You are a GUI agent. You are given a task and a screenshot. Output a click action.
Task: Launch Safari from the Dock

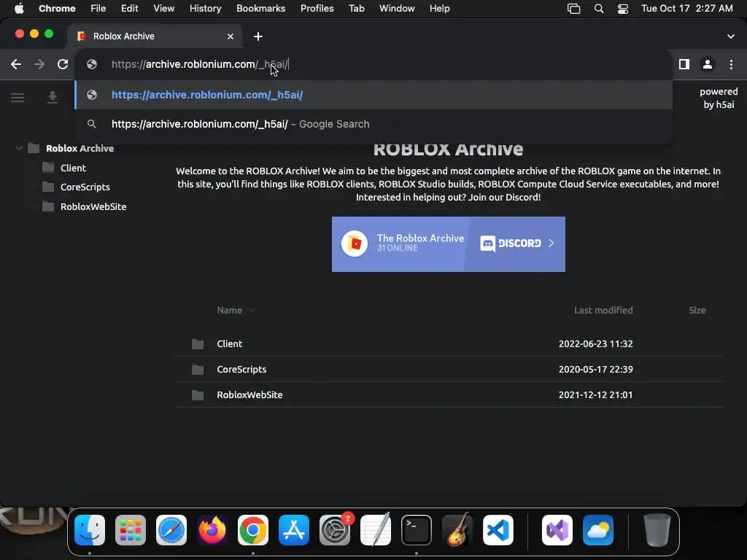pos(171,530)
